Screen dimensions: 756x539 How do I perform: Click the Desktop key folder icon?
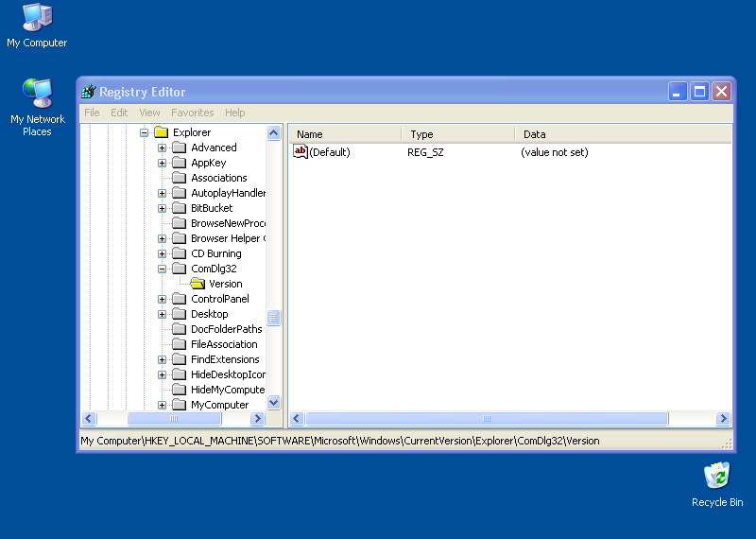pos(180,314)
